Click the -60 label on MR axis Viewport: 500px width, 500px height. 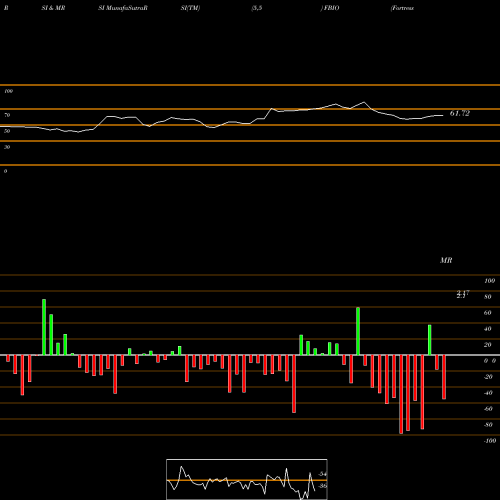pyautogui.click(x=488, y=409)
